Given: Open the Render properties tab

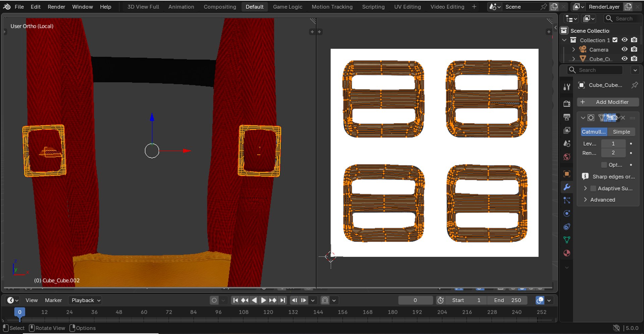Looking at the screenshot, I should [567, 104].
